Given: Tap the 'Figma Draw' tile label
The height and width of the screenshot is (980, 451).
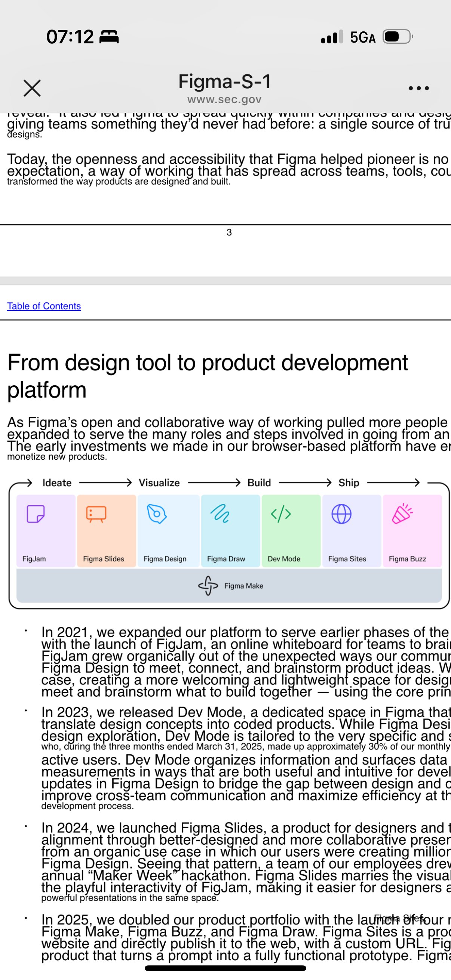Looking at the screenshot, I should [x=226, y=558].
